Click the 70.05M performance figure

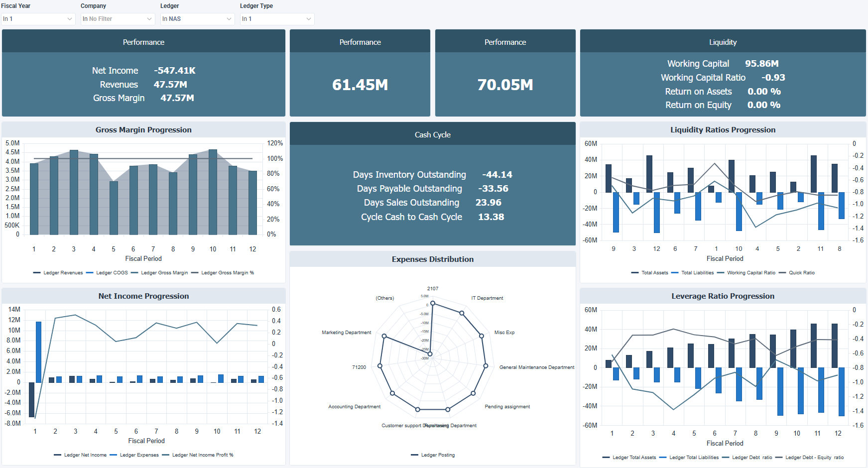click(505, 85)
